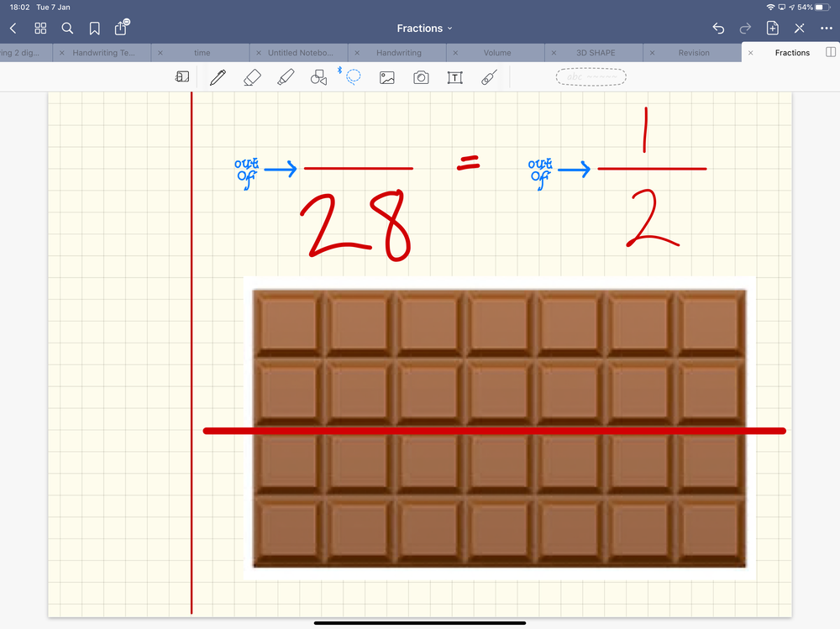The width and height of the screenshot is (840, 629).
Task: Open the lasso stroke style selector
Action: pyautogui.click(x=591, y=77)
